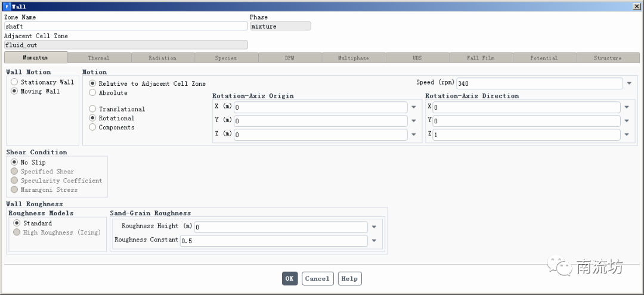The width and height of the screenshot is (644, 295).
Task: Open Rotation-Axis Direction Y dropdown arrow
Action: [x=627, y=120]
